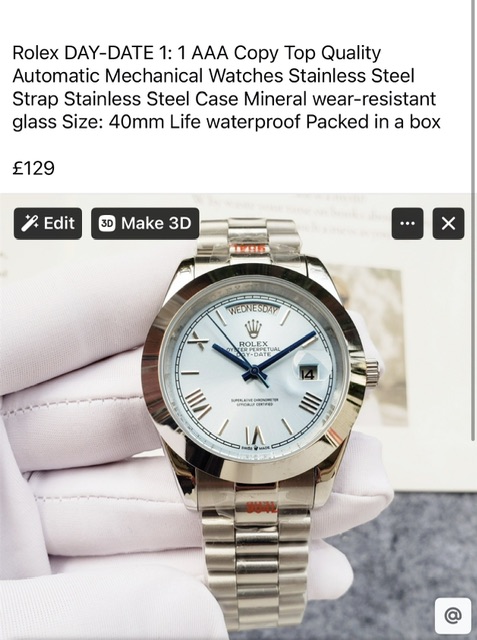Open the three-dot more options menu
Viewport: 477px width, 640px height.
click(407, 223)
